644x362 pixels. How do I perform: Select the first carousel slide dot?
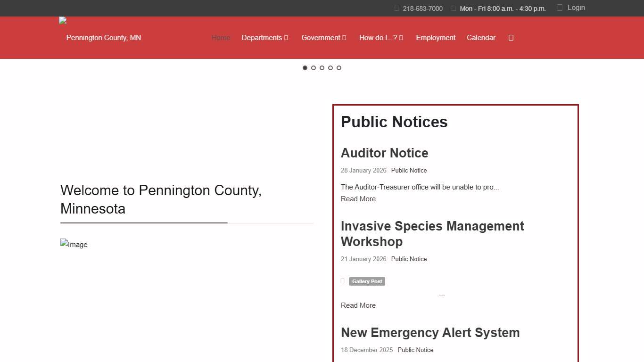tap(305, 68)
